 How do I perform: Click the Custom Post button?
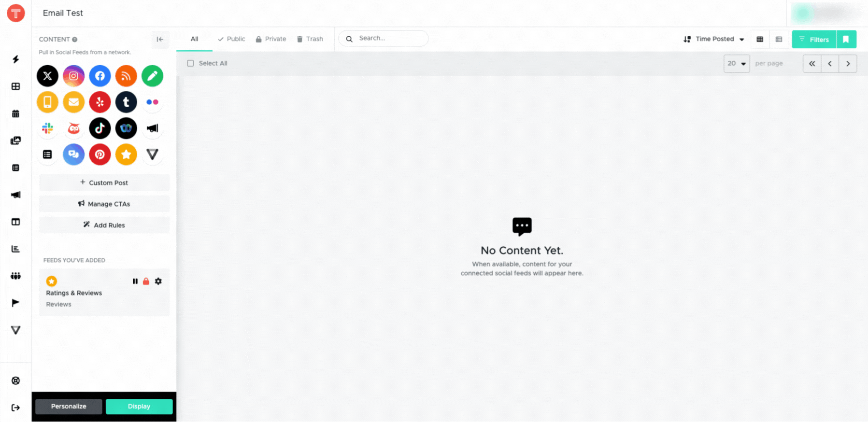[x=104, y=183]
